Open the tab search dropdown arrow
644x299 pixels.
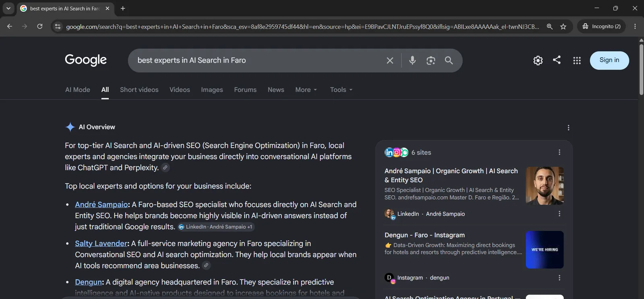pos(8,8)
